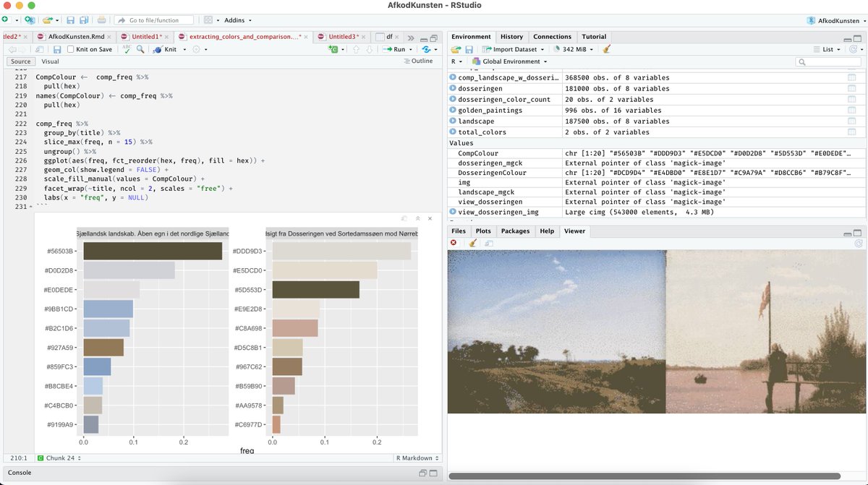View golden_paintings table via grid icon
Viewport: 868px width, 485px height.
[x=851, y=110]
